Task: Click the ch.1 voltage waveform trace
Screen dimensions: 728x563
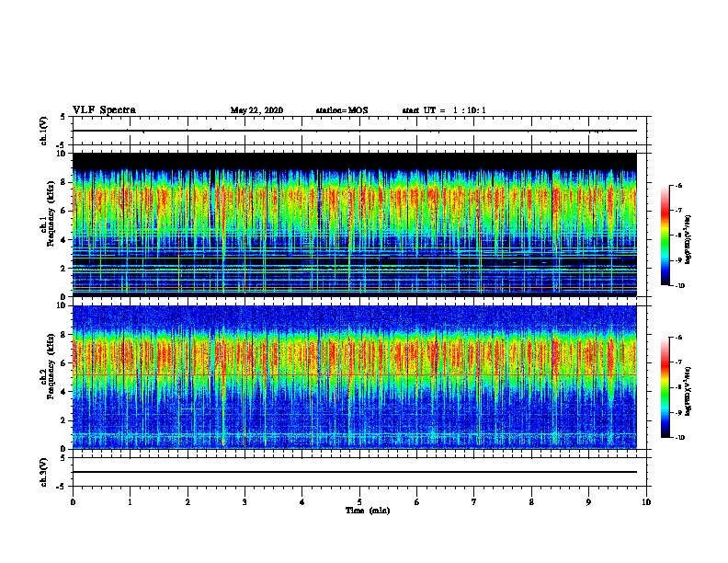Action: [355, 131]
